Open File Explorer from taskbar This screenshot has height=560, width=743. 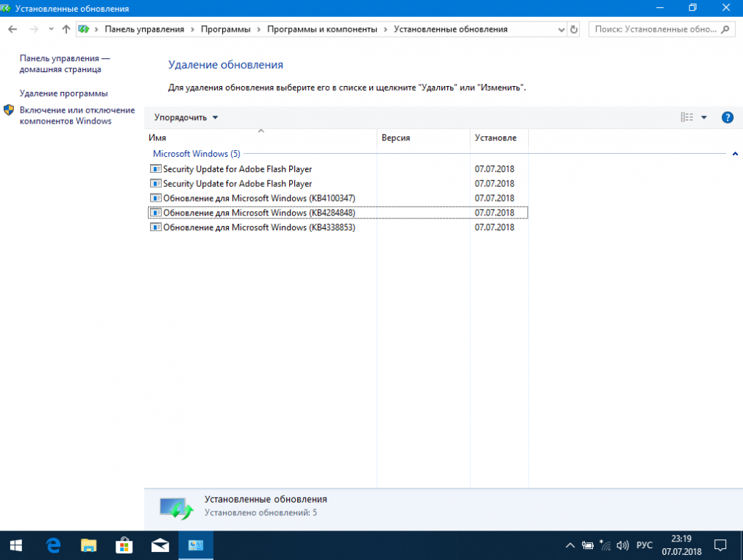(88, 546)
